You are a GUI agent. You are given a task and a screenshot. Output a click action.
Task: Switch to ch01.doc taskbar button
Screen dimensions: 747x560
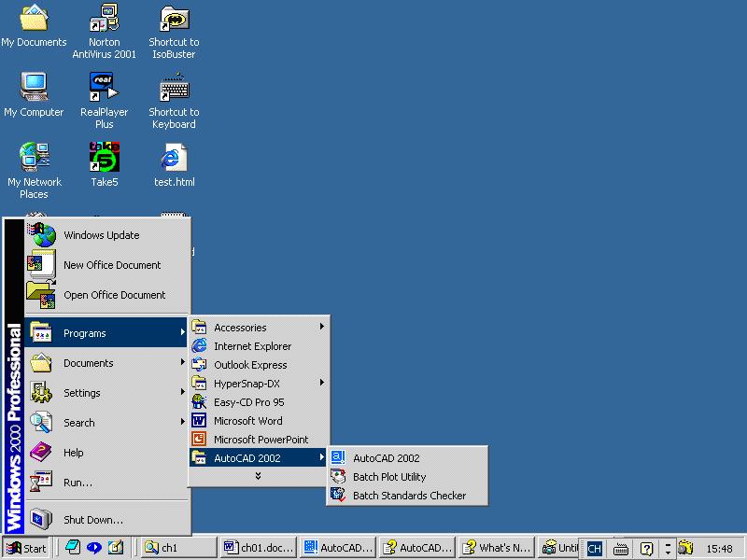[259, 548]
